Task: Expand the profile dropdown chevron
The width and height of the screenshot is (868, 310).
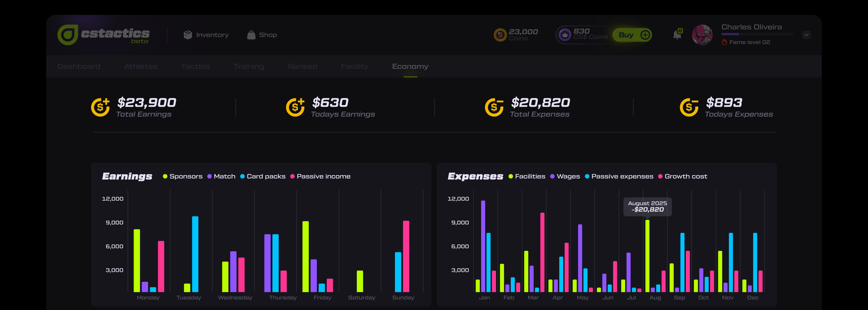Action: 806,35
